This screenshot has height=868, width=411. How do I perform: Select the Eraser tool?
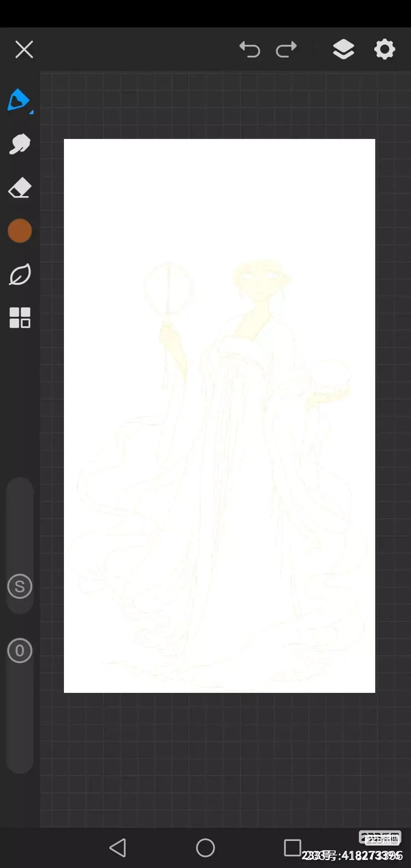coord(19,187)
